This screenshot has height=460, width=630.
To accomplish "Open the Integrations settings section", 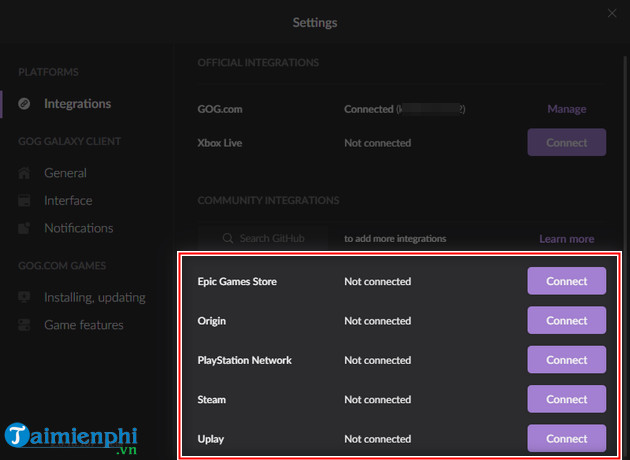I will coord(77,104).
